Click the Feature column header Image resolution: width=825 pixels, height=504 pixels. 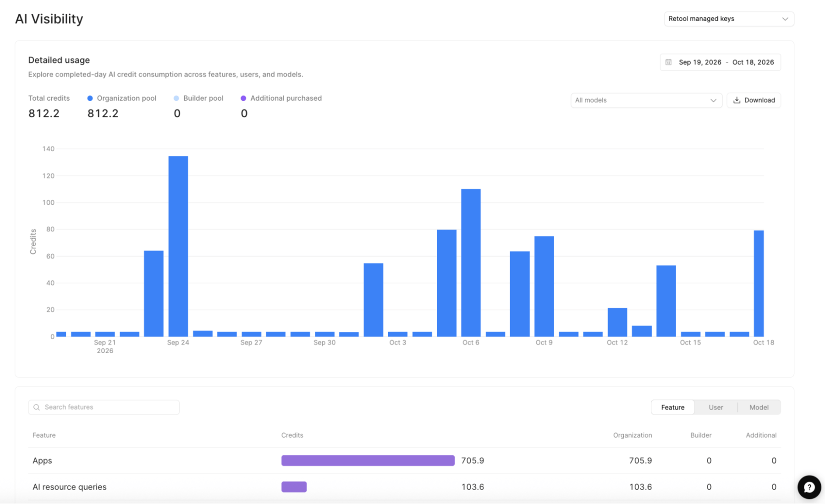click(x=44, y=435)
